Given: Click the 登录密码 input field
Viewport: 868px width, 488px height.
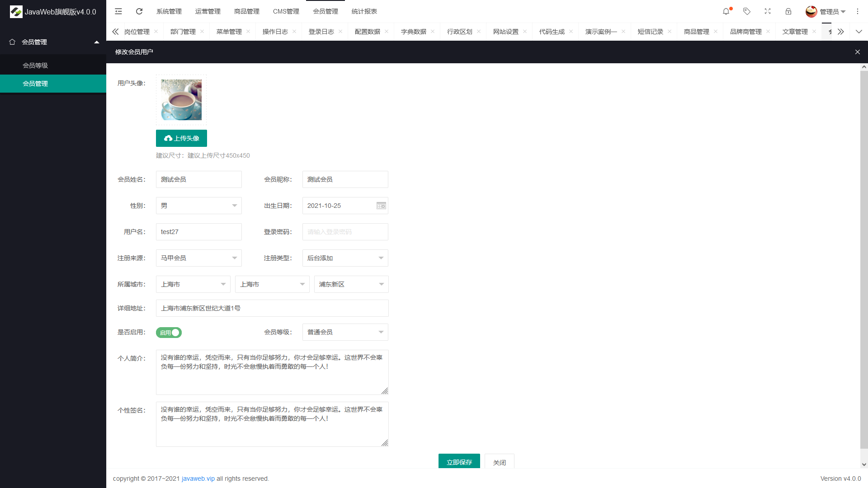Looking at the screenshot, I should click(345, 232).
